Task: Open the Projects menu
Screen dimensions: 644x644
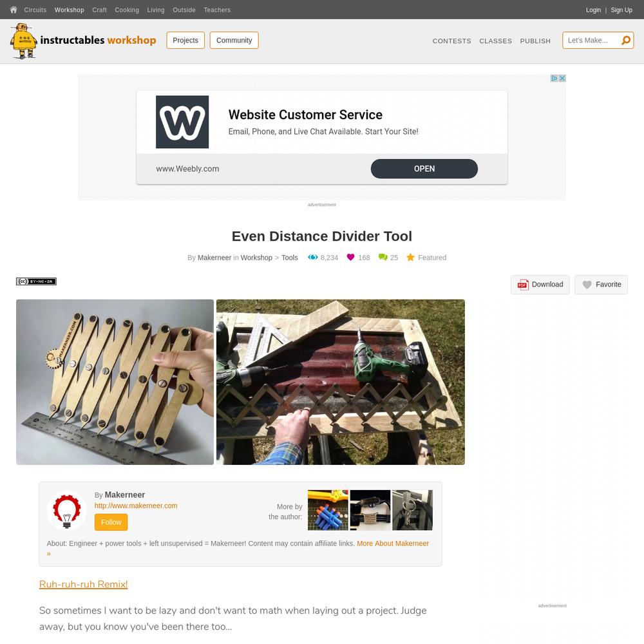Action: click(x=185, y=40)
